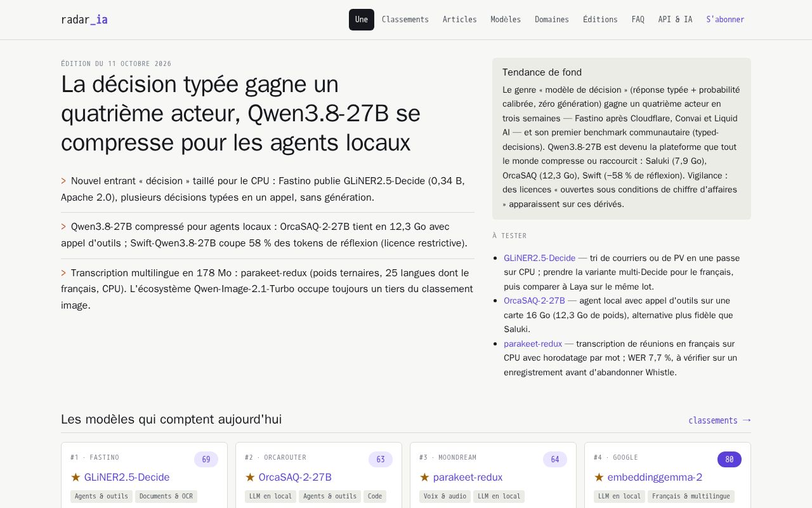Open the Modèles navigation item

(506, 20)
